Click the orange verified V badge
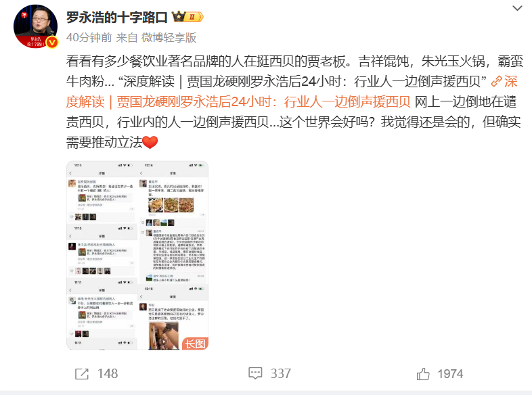This screenshot has height=395, width=532. point(51,42)
